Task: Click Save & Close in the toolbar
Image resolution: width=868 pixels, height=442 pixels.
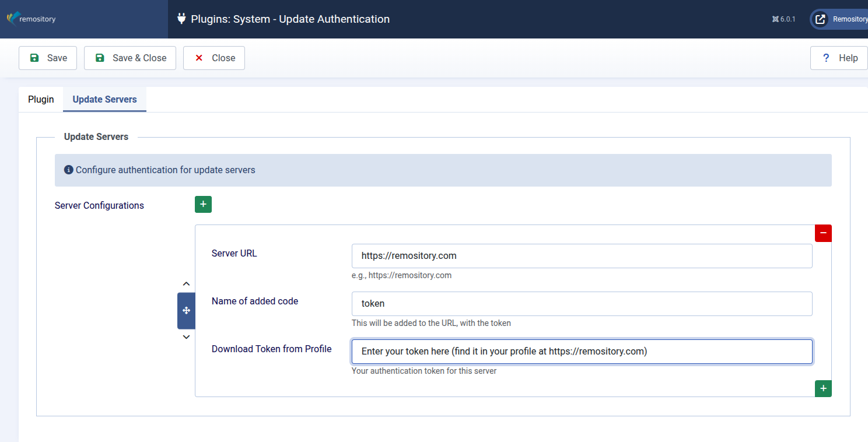Action: click(130, 58)
